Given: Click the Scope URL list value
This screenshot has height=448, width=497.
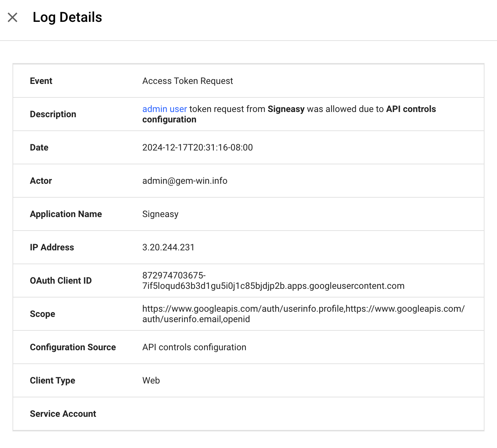Looking at the screenshot, I should [303, 309].
